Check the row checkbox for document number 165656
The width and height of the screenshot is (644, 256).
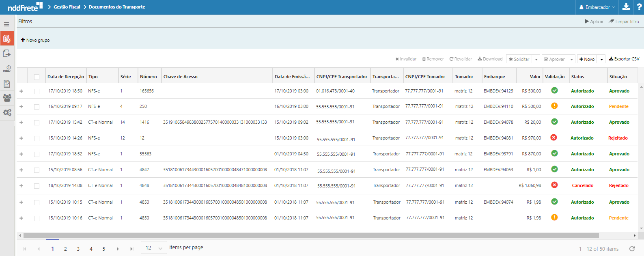click(37, 91)
